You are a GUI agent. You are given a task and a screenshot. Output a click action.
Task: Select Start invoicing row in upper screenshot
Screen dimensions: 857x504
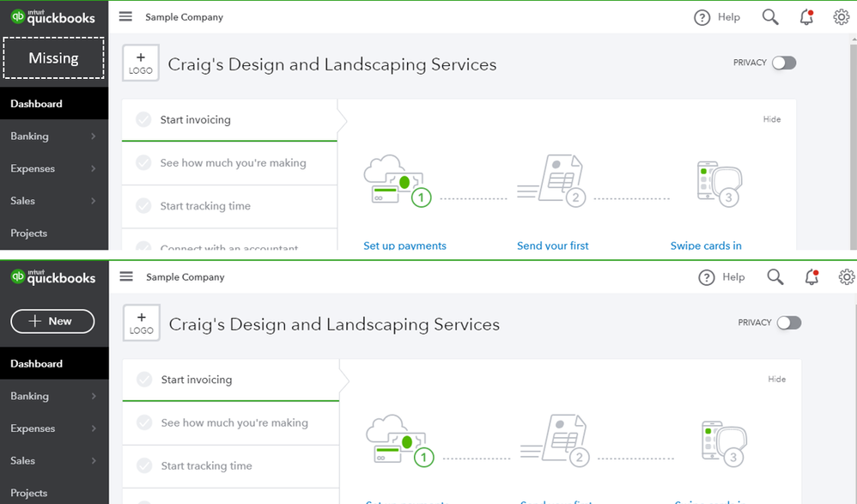(x=229, y=119)
